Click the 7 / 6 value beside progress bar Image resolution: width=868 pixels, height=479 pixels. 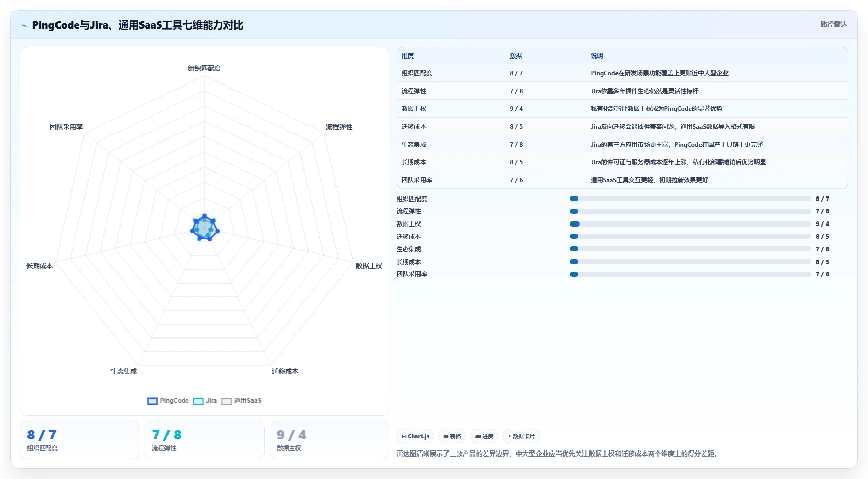click(x=822, y=274)
